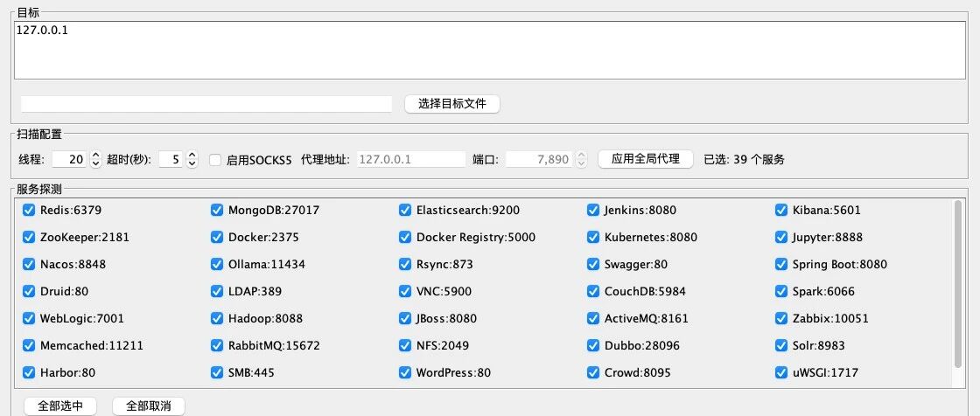Toggle Memcached:11211 checkbox
Screen dimensions: 980x416
pos(29,345)
